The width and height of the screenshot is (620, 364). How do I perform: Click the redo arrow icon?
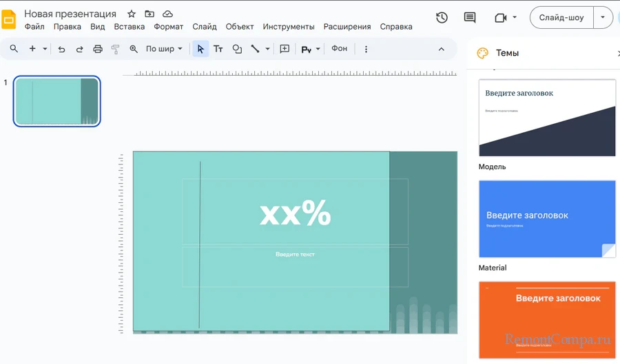click(79, 49)
